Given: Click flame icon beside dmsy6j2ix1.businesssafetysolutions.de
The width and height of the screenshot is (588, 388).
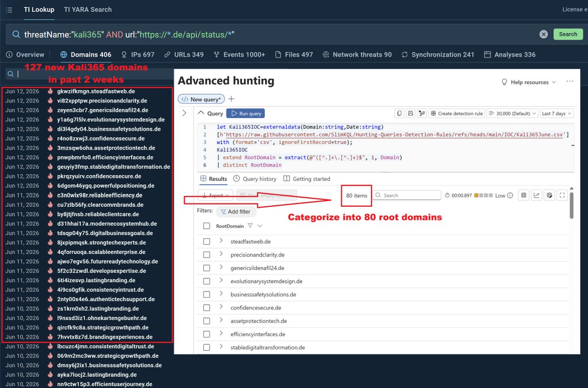Looking at the screenshot, I should 50,365.
